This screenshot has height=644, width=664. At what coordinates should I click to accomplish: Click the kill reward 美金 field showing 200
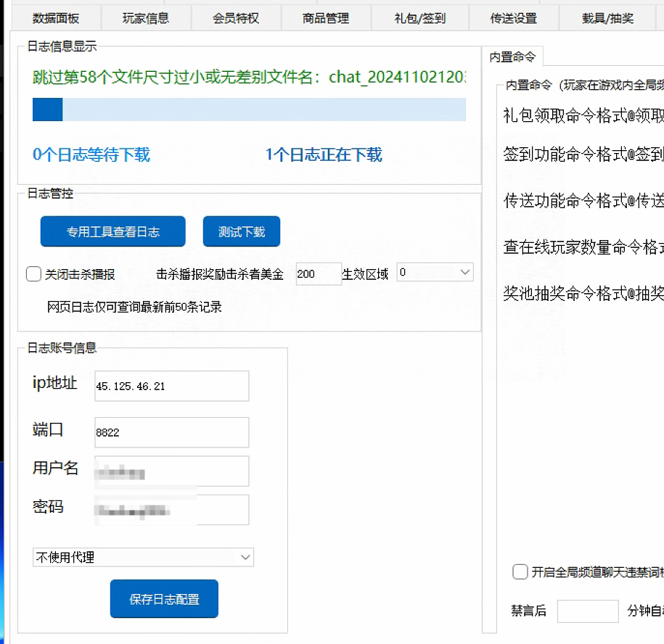tap(318, 274)
